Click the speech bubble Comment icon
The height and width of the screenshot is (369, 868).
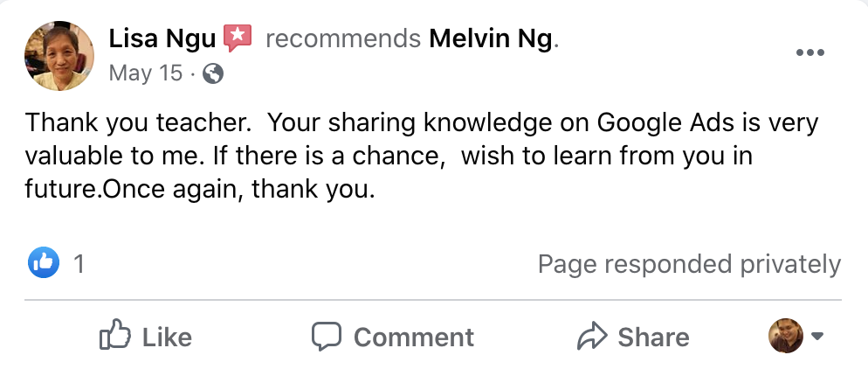click(327, 337)
